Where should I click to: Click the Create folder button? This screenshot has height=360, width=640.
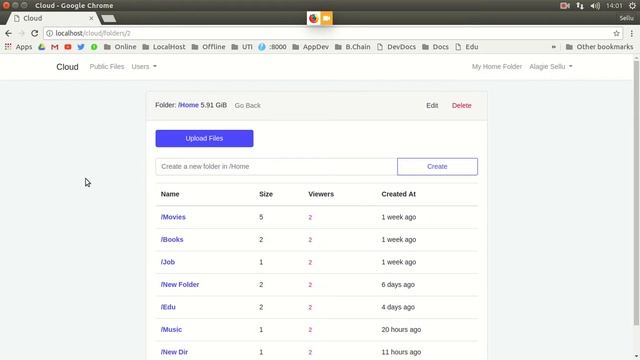coord(437,167)
